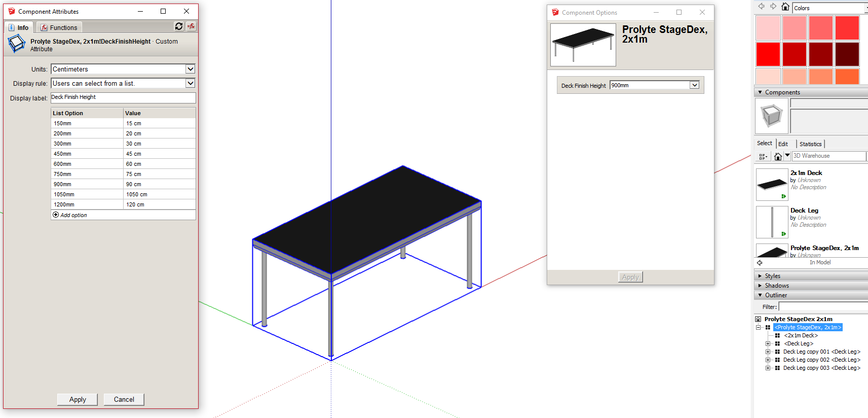
Task: Click the 45 cm value cell
Action: (x=160, y=154)
